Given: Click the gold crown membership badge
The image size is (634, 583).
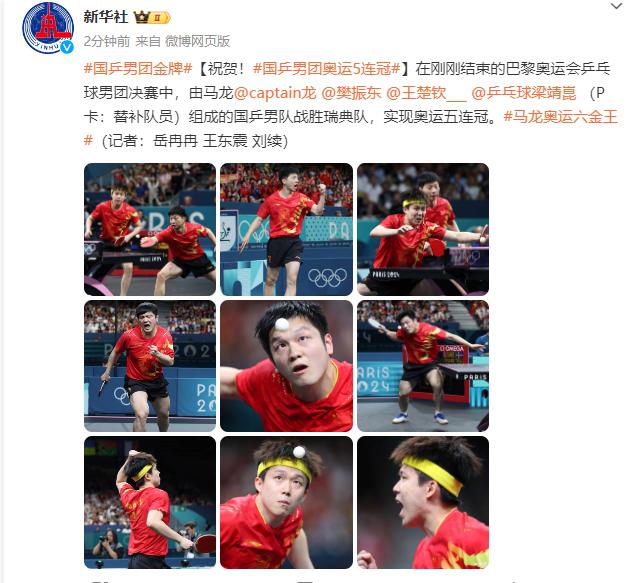Looking at the screenshot, I should tap(152, 17).
